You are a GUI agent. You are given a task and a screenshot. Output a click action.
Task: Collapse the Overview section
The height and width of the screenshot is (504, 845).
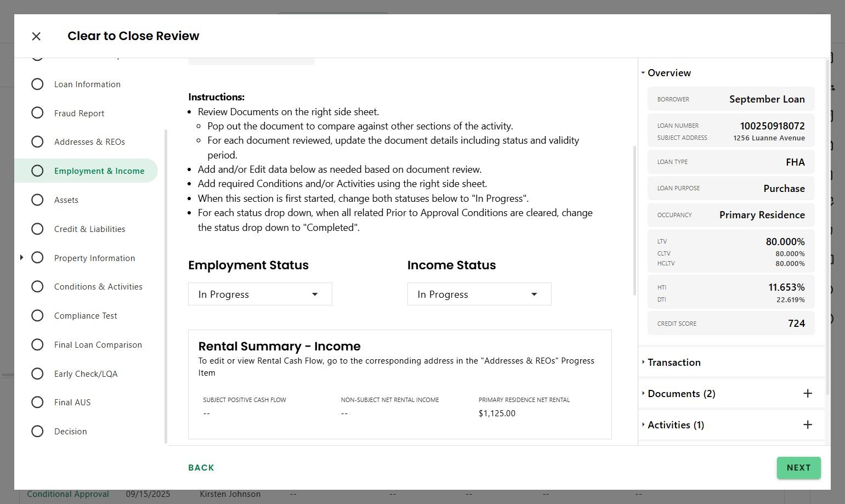click(x=643, y=73)
